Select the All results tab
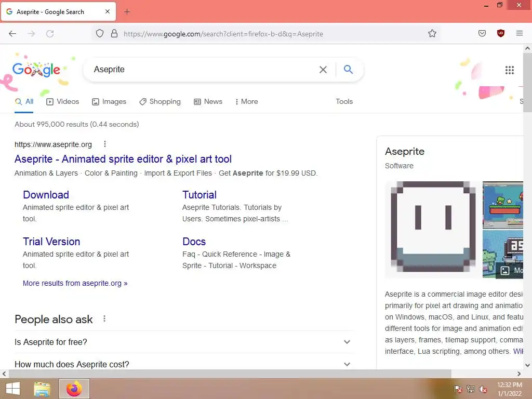 (x=24, y=101)
